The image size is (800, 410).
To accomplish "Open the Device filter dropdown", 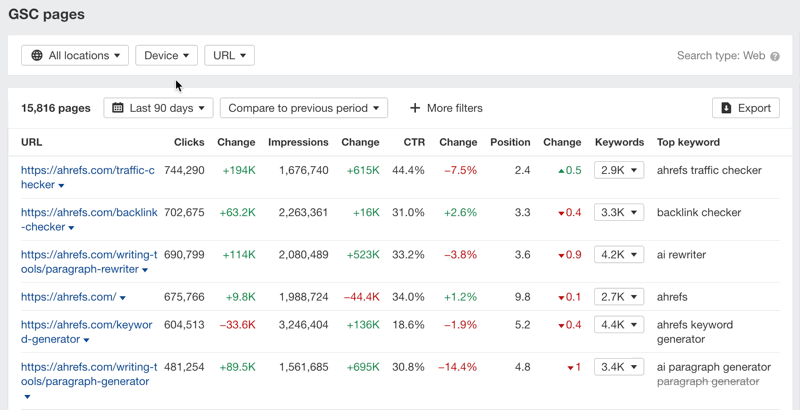I will 166,56.
